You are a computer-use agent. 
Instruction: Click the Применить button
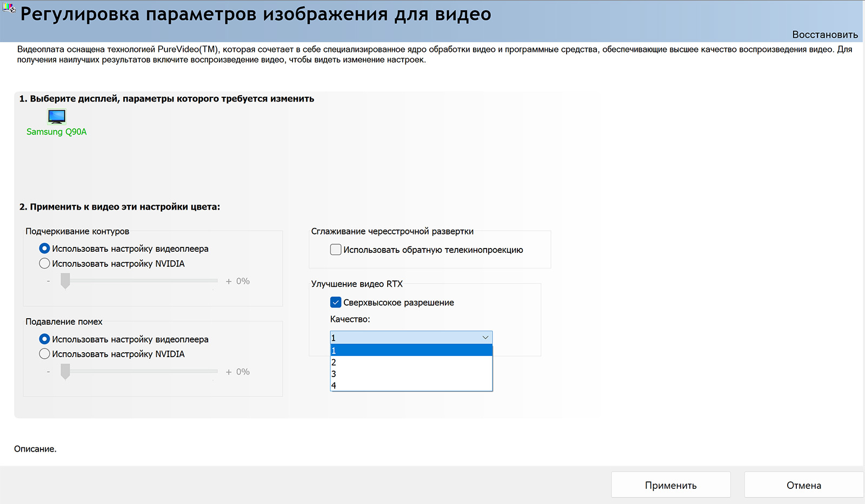(671, 485)
